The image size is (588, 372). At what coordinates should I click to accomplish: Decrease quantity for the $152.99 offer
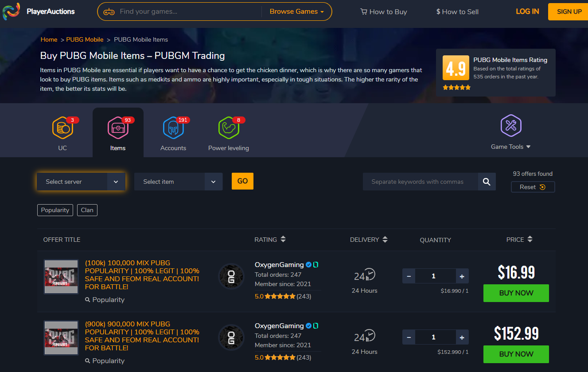(409, 337)
